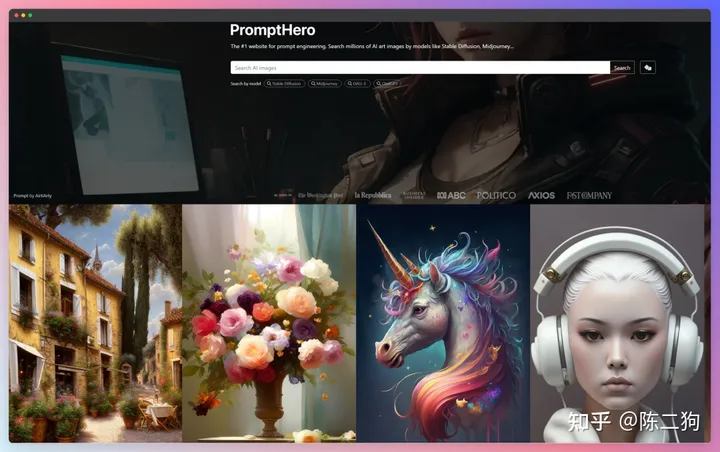The height and width of the screenshot is (452, 720).
Task: Open the colorful unicorn image
Action: click(443, 323)
